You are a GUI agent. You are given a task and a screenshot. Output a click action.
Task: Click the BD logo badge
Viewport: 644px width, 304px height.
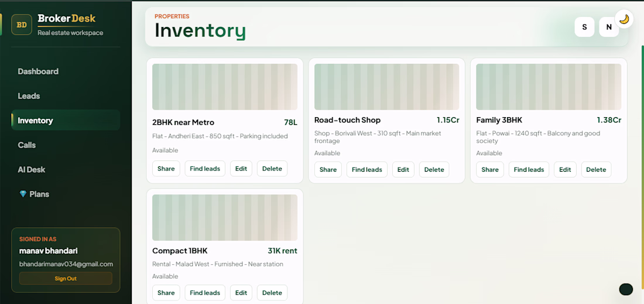point(22,25)
